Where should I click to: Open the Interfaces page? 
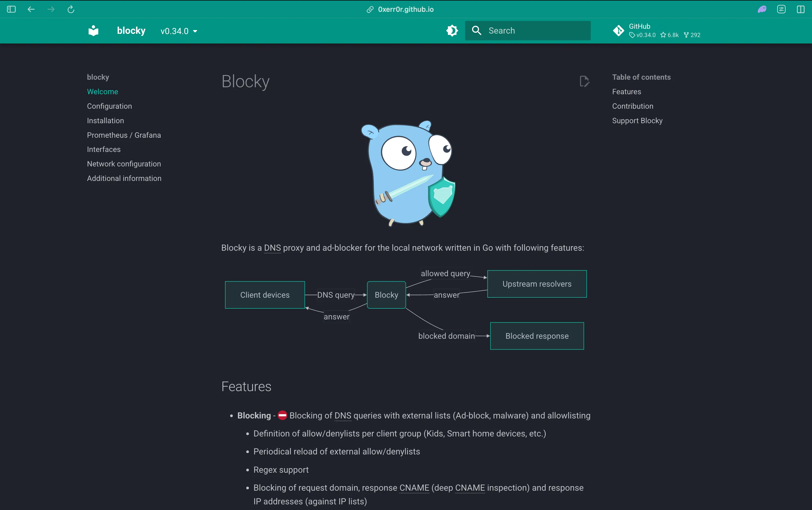(104, 149)
